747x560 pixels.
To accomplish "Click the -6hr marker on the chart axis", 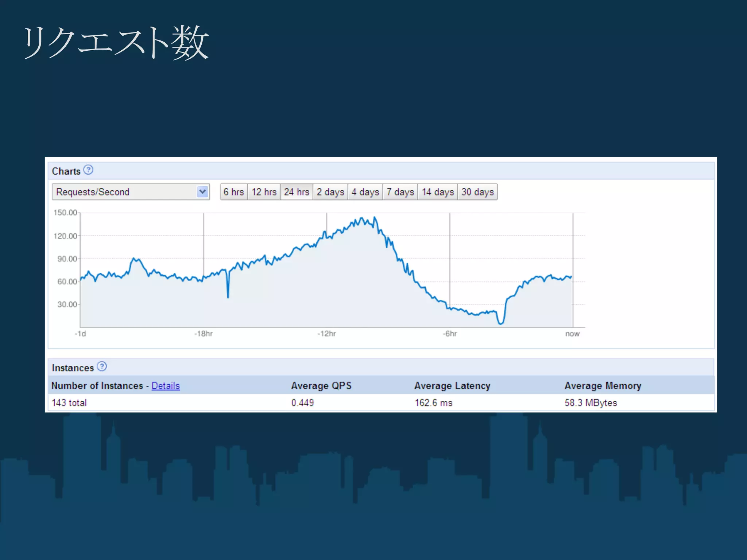I will [450, 334].
